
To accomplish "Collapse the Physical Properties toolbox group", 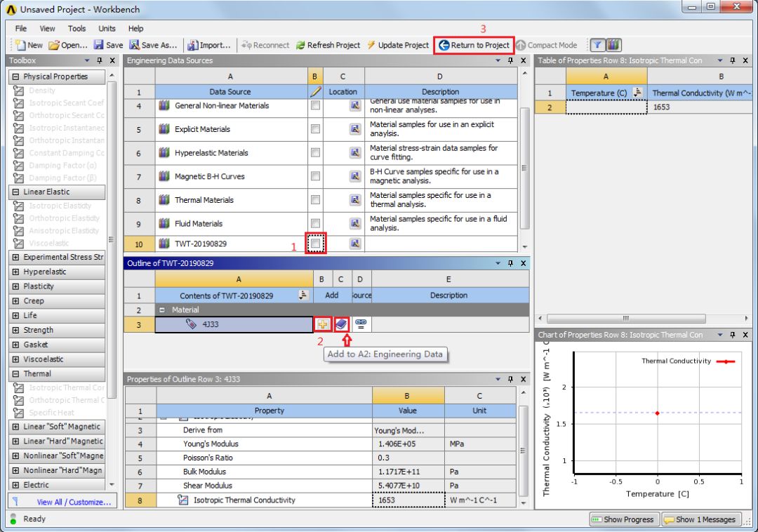I will [x=15, y=77].
